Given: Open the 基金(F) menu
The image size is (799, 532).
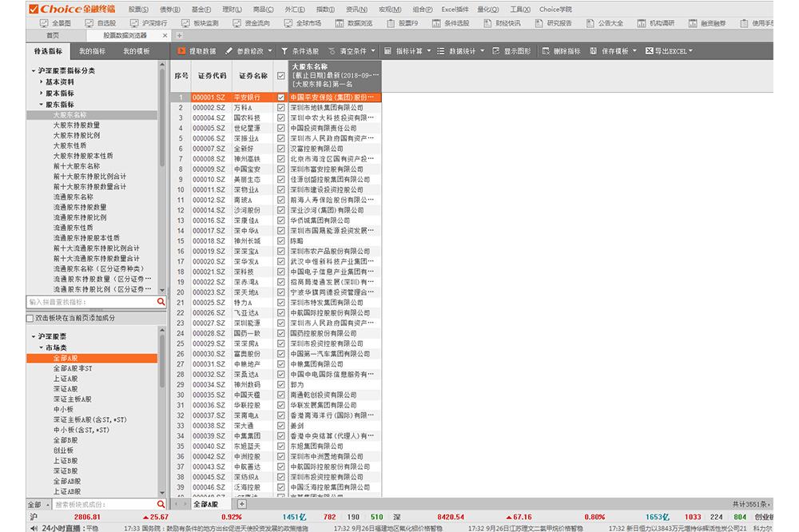Looking at the screenshot, I should click(201, 9).
